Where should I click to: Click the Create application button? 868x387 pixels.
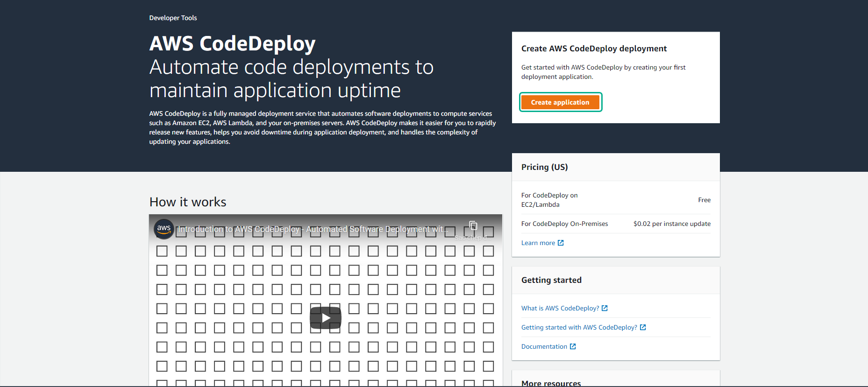click(560, 102)
